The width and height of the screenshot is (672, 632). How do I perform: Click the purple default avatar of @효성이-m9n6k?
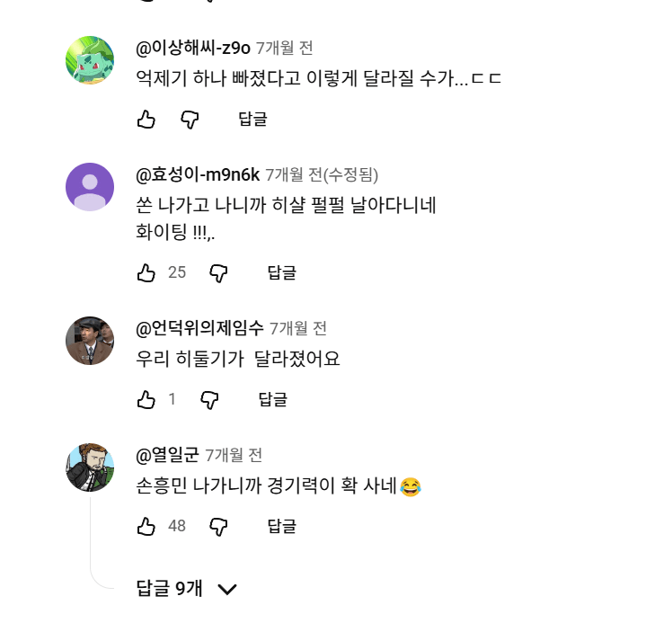pos(90,187)
